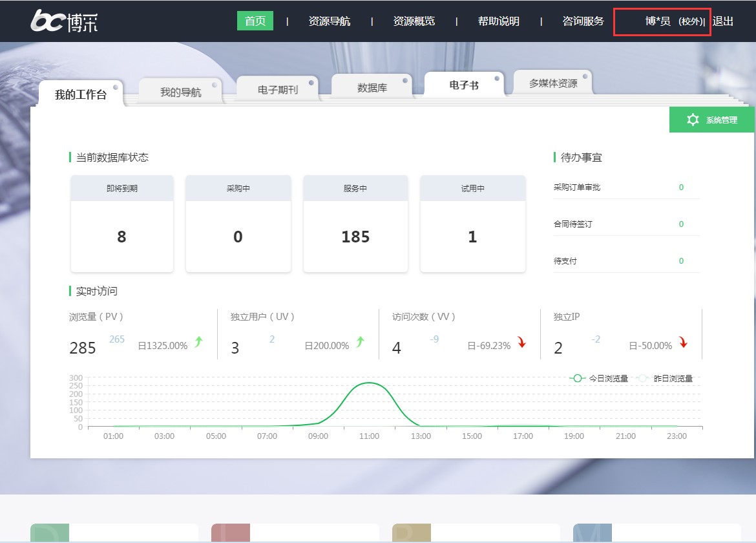Open 系统管理 with the gear icon
Screen dimensions: 756x543
(x=711, y=120)
